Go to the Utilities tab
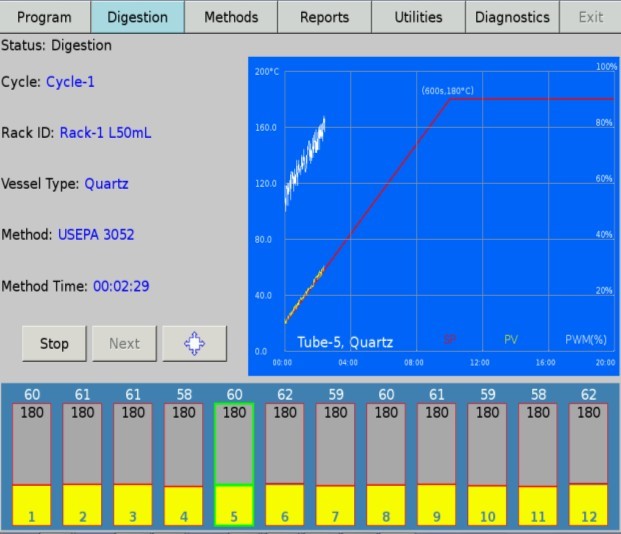 click(x=418, y=17)
